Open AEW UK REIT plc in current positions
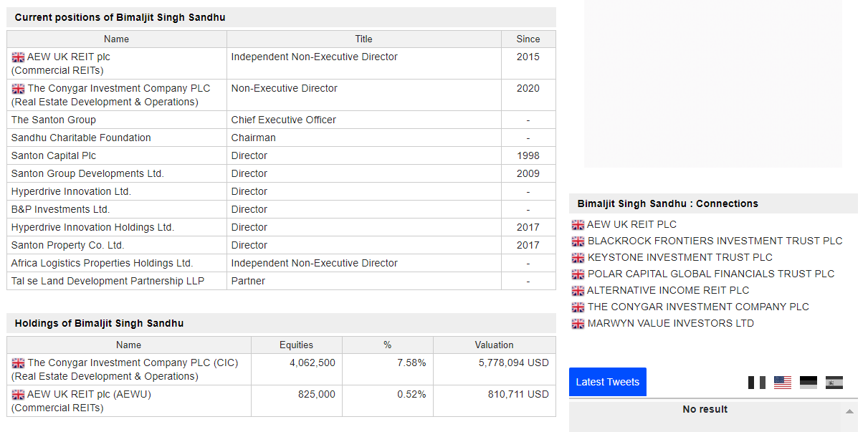This screenshot has height=432, width=868. pos(69,57)
